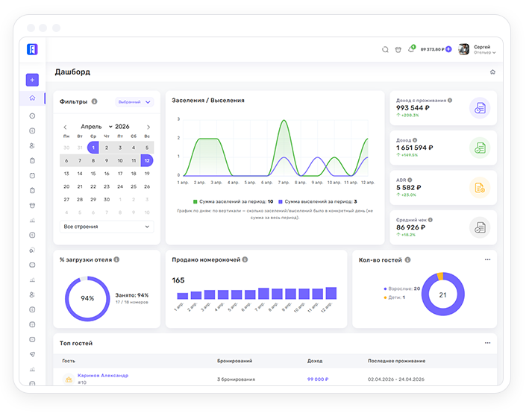Screen dimensions: 532x413
Task: Expand the Все строения dropdown
Action: [107, 227]
